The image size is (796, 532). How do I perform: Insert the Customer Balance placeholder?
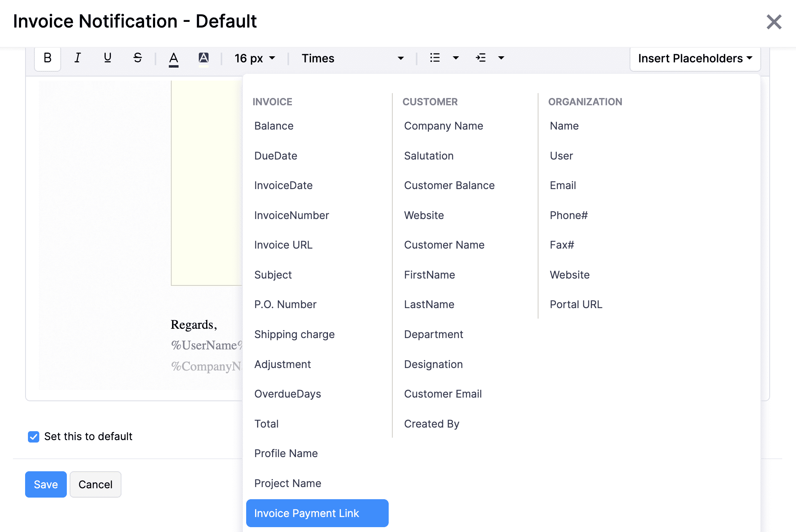(449, 185)
